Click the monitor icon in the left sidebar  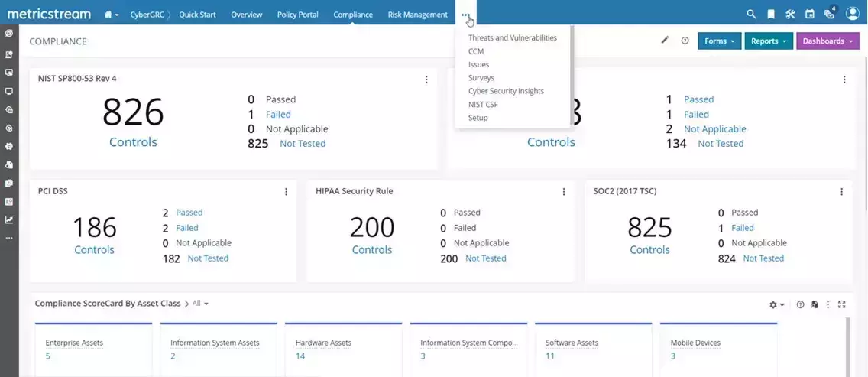point(9,92)
